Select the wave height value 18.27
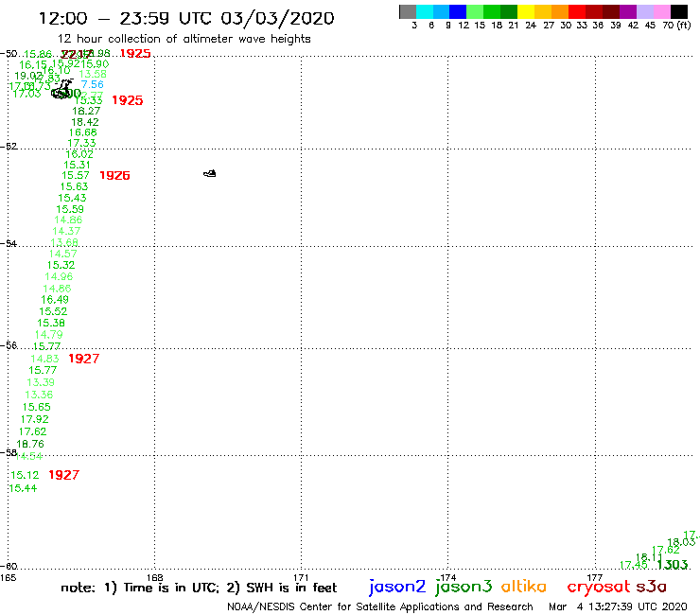This screenshot has height=615, width=700. click(x=86, y=112)
